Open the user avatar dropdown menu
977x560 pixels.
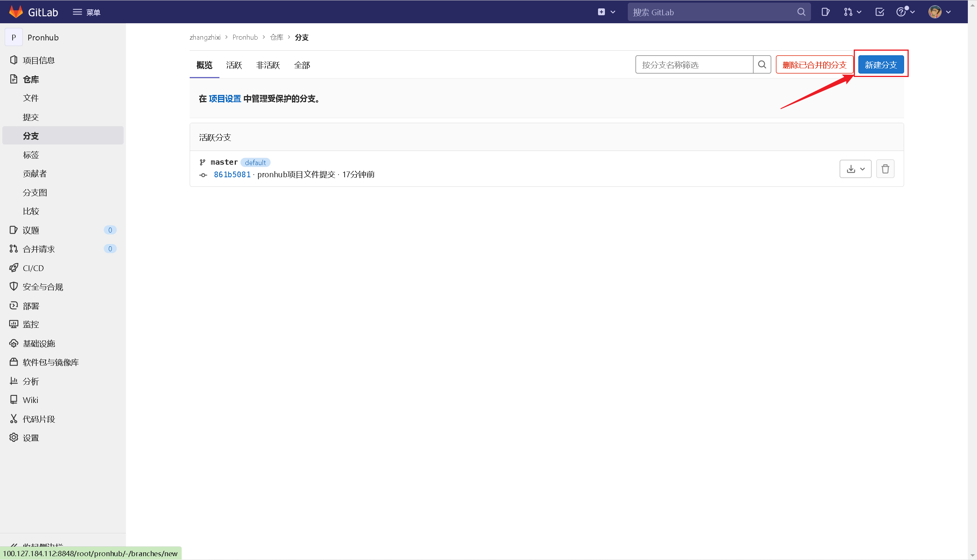939,12
